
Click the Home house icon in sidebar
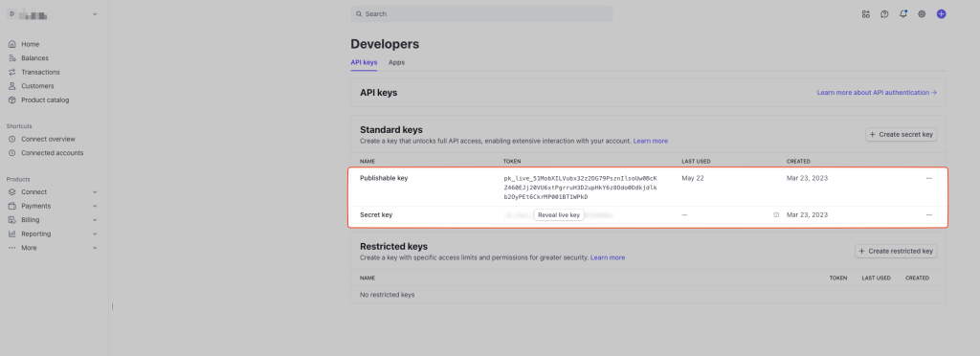(x=11, y=44)
